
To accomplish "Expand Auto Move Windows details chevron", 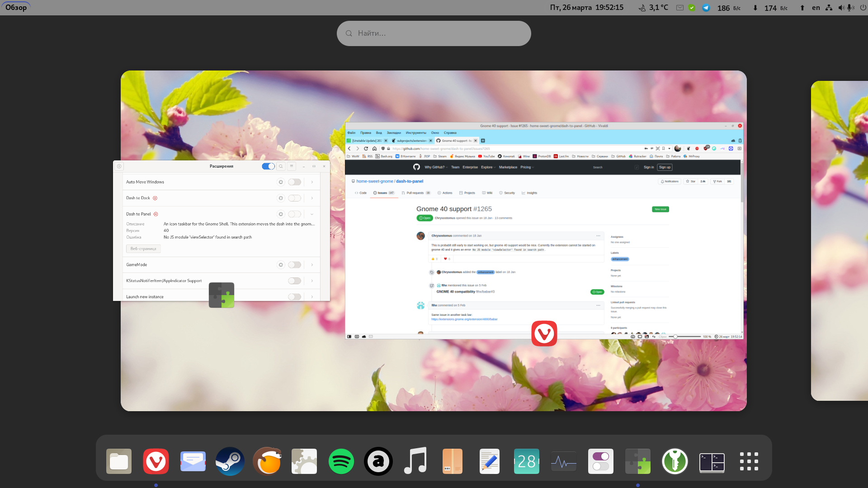I will pos(312,182).
